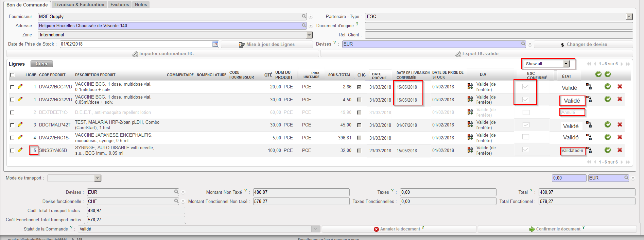Click the Ref. Client input field
The image size is (644, 240).
click(x=499, y=35)
